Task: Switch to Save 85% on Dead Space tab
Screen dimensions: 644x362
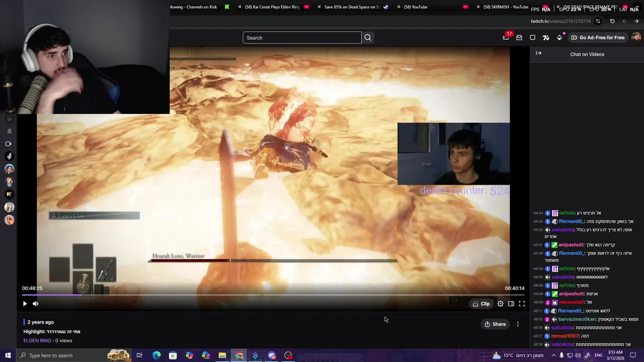Action: [x=352, y=7]
